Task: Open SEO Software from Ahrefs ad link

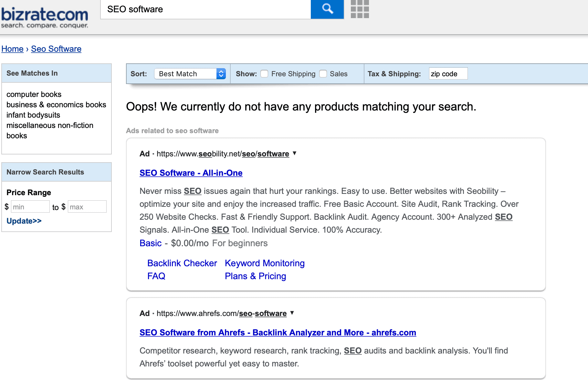Action: (278, 332)
